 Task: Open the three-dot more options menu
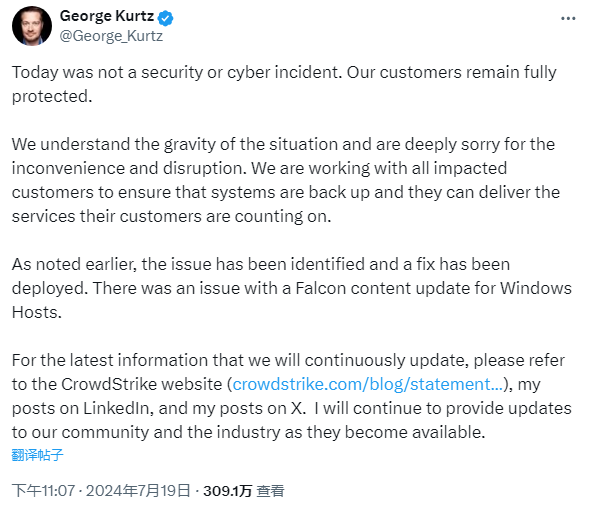[x=568, y=18]
